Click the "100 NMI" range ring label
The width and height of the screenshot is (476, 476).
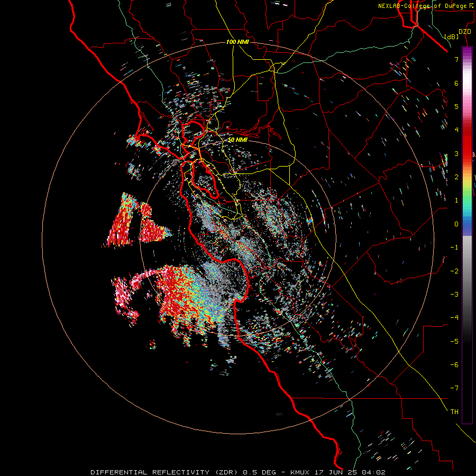(237, 42)
